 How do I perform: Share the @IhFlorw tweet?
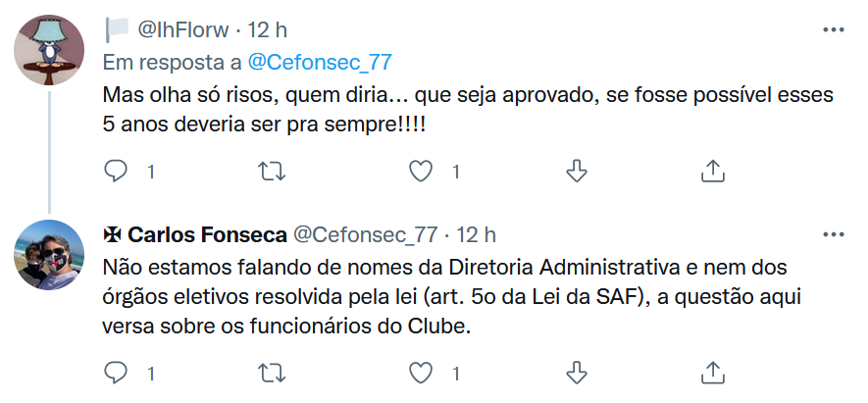tap(713, 172)
